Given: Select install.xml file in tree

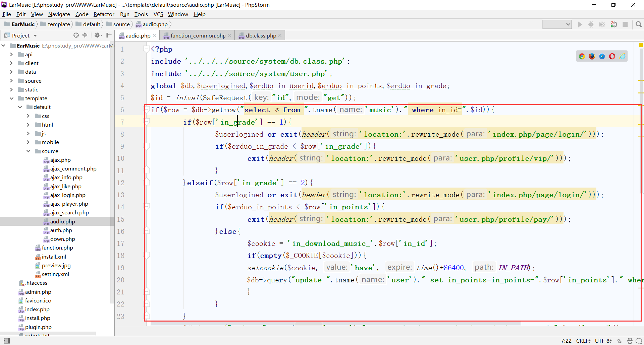Looking at the screenshot, I should (51, 257).
